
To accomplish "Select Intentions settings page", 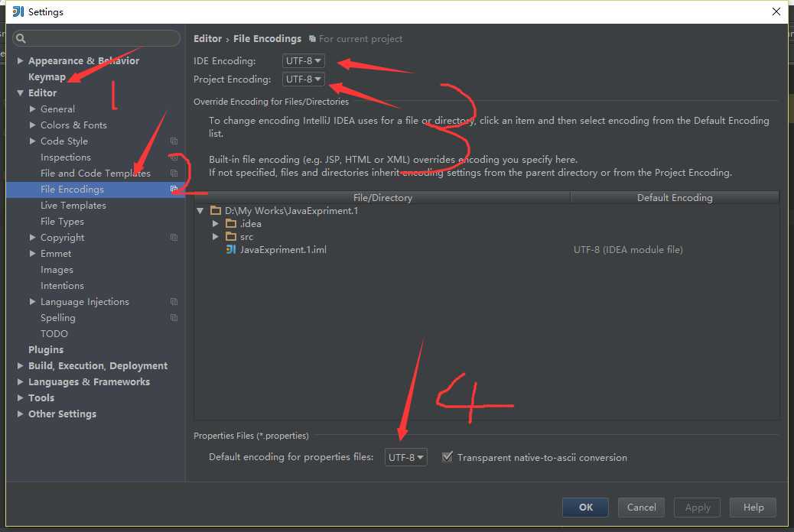I will 62,285.
